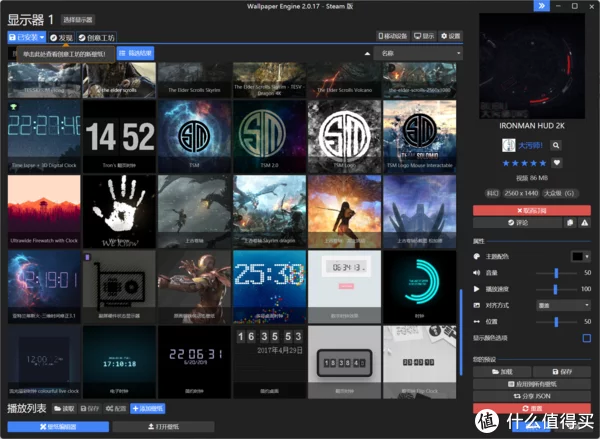Open the 名称 sort order dropdown
The height and width of the screenshot is (439, 600).
(418, 52)
